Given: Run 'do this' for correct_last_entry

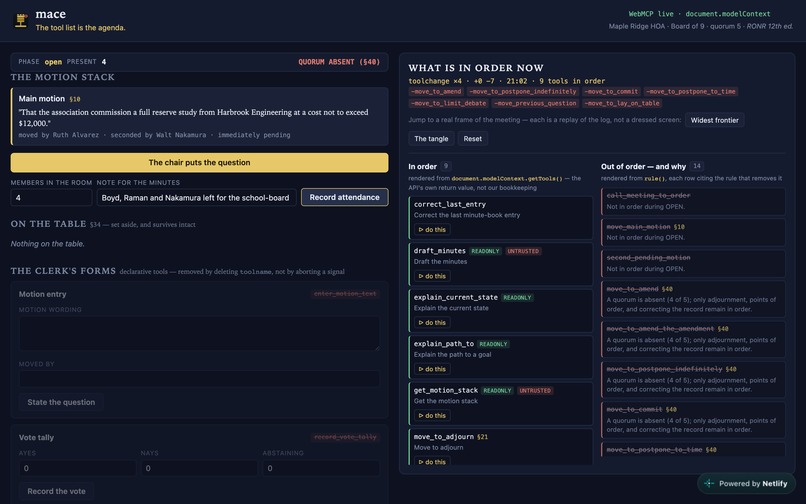Looking at the screenshot, I should coord(432,230).
